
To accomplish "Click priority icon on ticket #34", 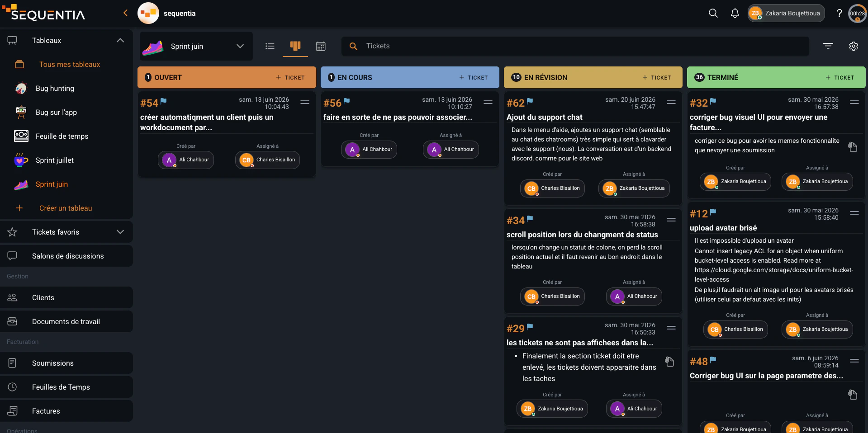I will point(672,220).
